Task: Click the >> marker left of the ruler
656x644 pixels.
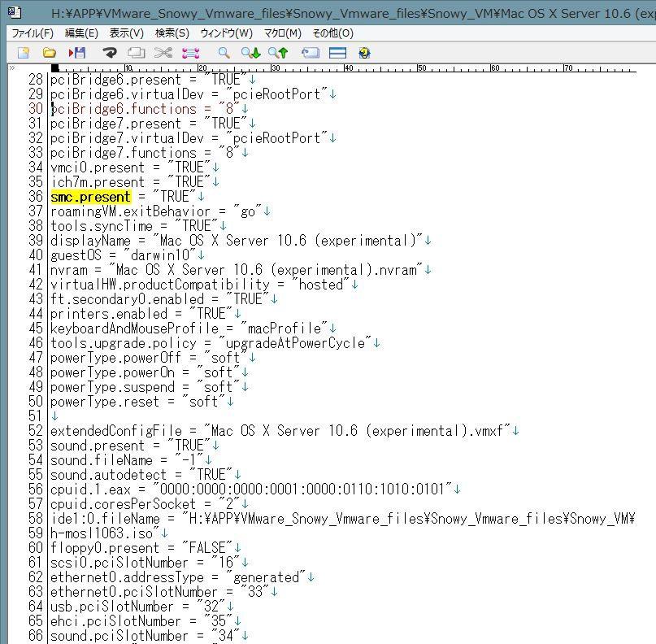Action: [12, 67]
